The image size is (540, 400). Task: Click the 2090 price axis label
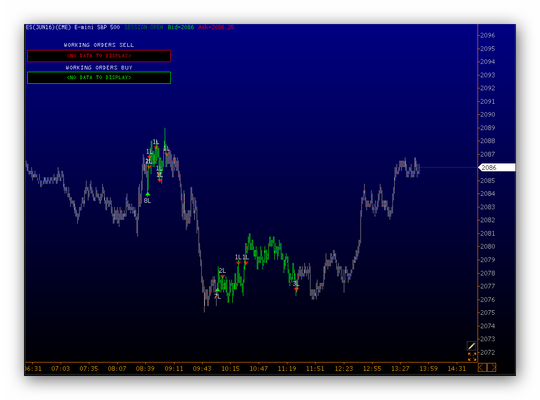point(488,115)
